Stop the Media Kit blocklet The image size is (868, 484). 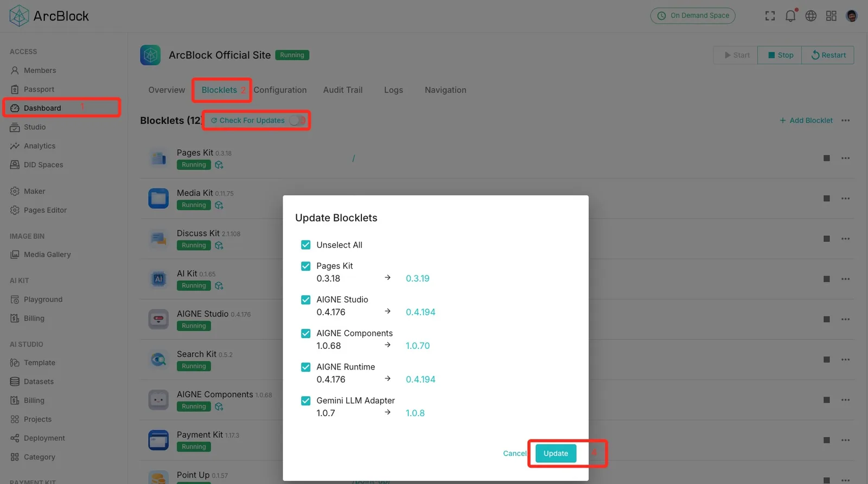pyautogui.click(x=826, y=199)
